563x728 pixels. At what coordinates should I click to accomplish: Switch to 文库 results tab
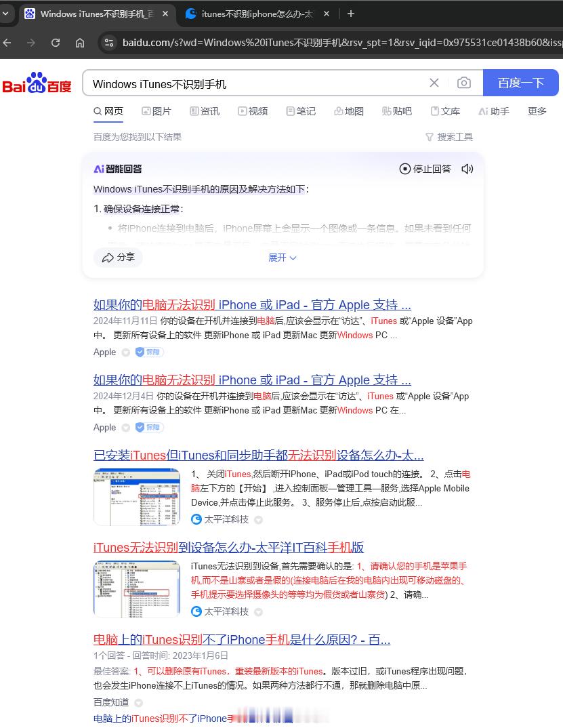[x=445, y=111]
